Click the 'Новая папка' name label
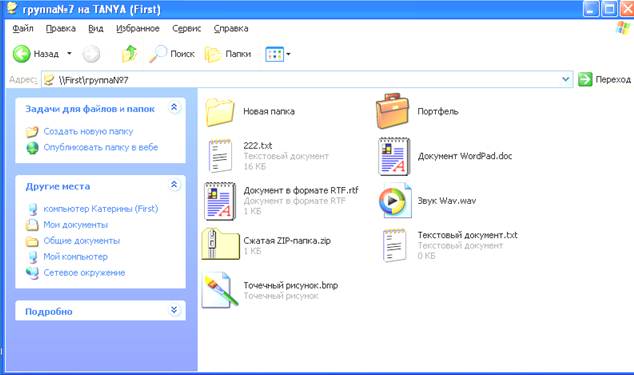Viewport: 634px width, 375px height. (x=269, y=111)
